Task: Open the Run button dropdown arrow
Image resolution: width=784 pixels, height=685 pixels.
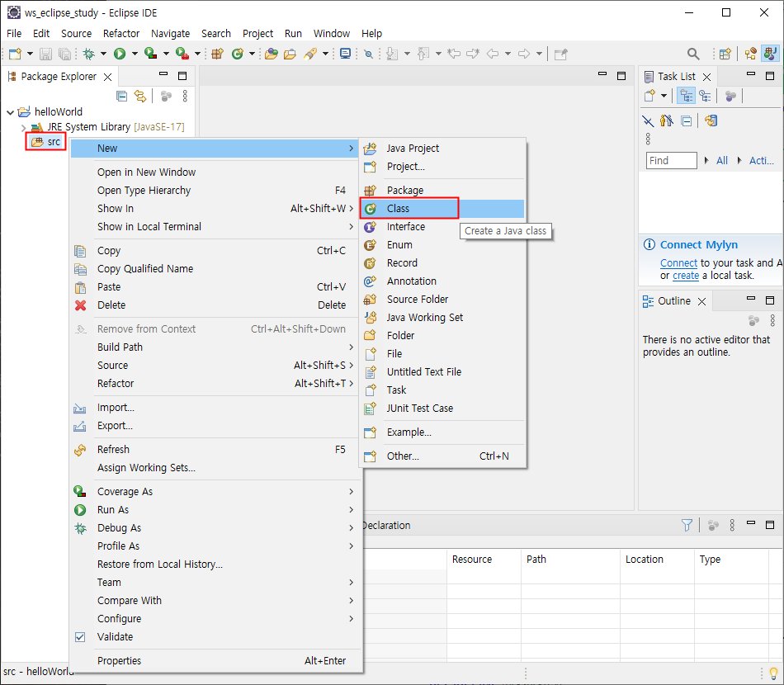Action: click(x=135, y=54)
